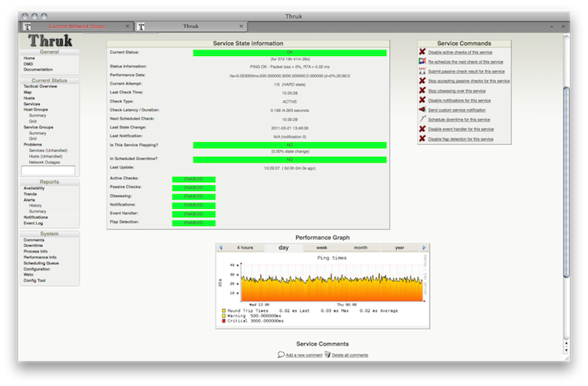Open the Hosts page in the sidebar

[x=29, y=98]
